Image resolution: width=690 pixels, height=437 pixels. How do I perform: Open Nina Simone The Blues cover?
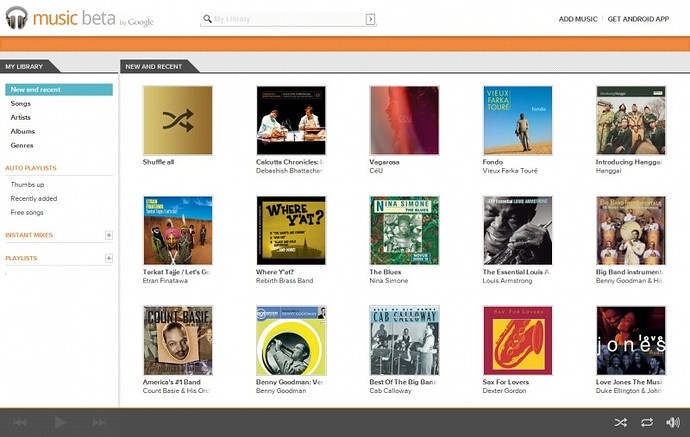404,231
